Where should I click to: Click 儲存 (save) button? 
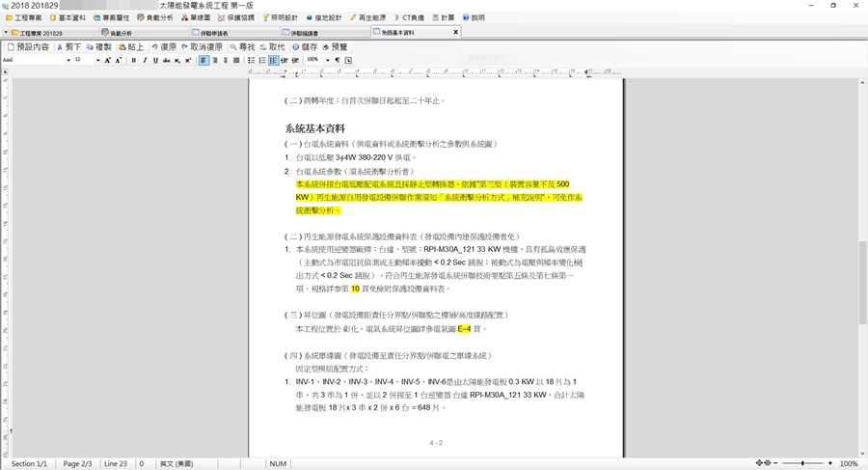[306, 47]
